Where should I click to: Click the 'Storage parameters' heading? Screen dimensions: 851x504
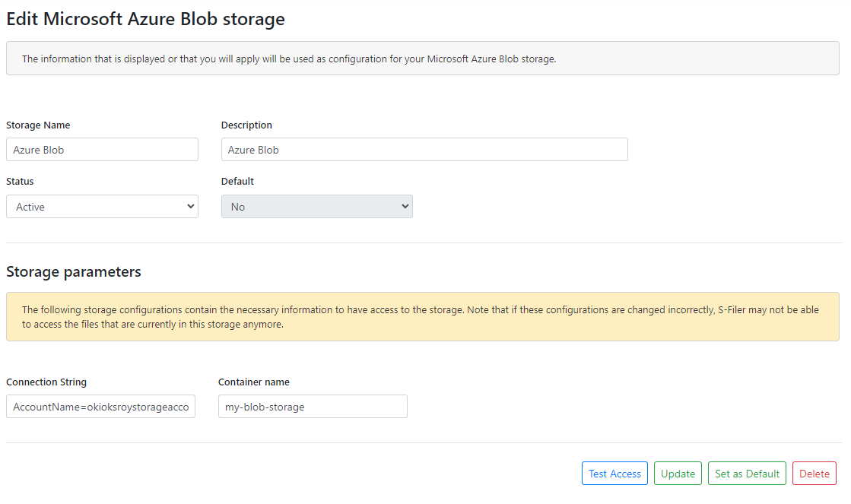coord(73,272)
